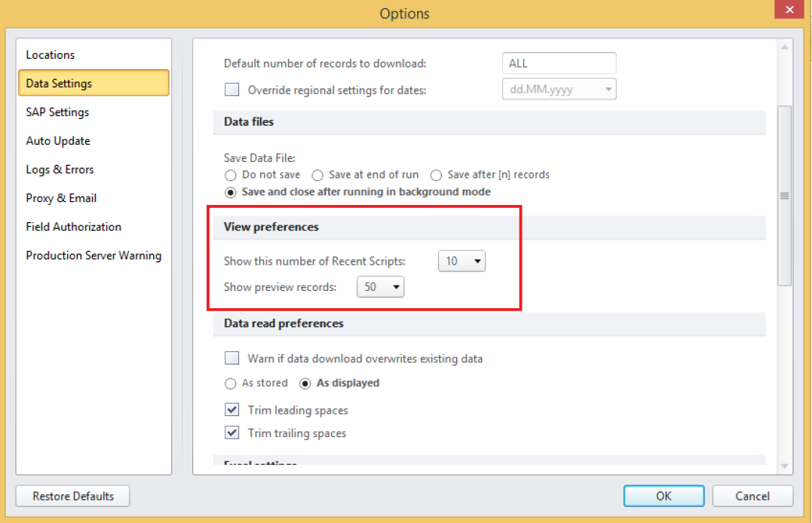The width and height of the screenshot is (812, 523).
Task: Close the Options dialog window
Action: click(789, 11)
